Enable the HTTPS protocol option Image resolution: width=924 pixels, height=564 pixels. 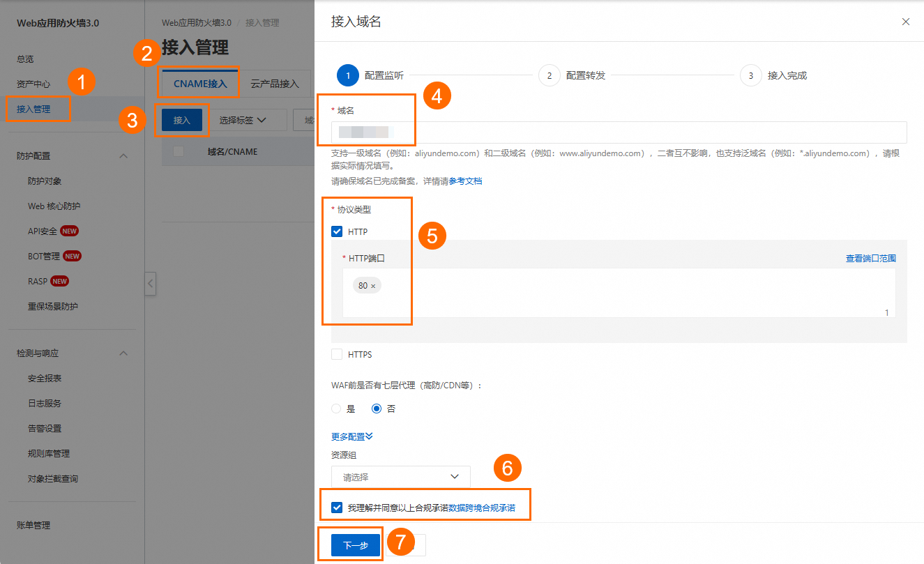(x=336, y=354)
